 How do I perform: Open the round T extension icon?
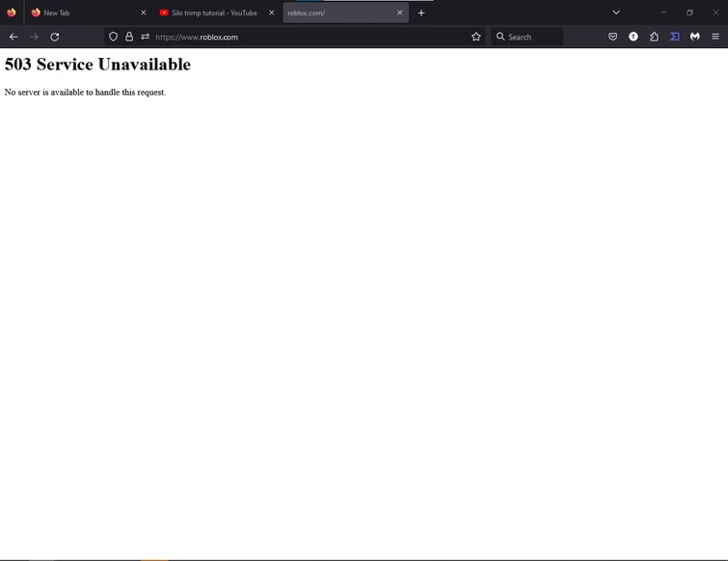(x=634, y=37)
